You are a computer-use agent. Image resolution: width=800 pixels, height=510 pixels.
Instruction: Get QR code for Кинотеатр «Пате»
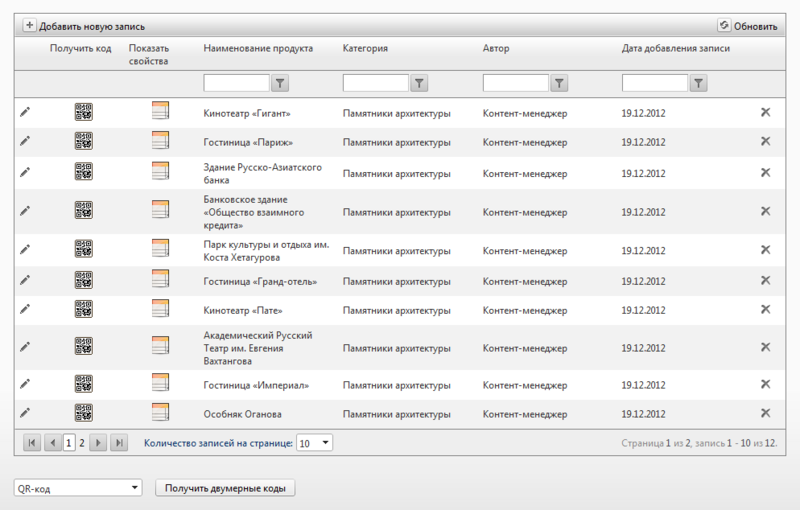[x=84, y=309]
